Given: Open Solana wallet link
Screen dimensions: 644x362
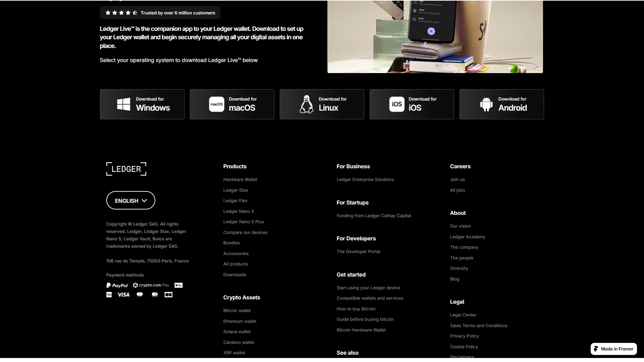Looking at the screenshot, I should tap(237, 332).
